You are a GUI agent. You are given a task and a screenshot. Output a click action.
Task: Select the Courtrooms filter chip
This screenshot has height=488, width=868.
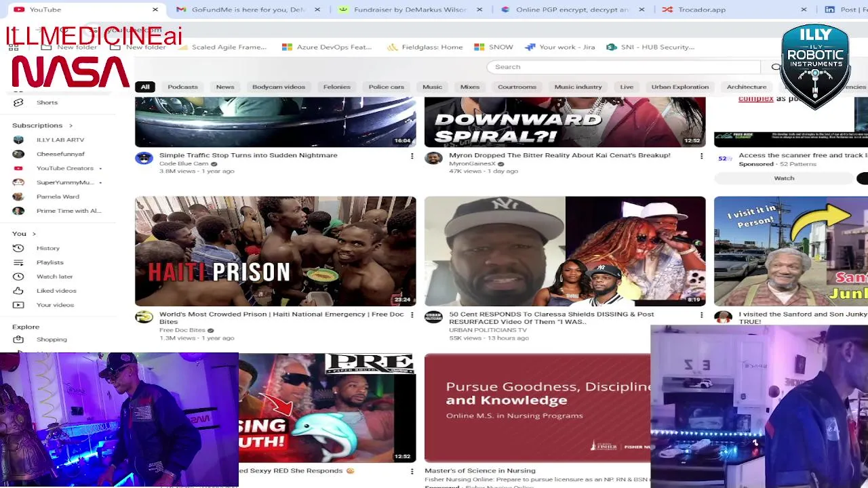[x=517, y=87]
